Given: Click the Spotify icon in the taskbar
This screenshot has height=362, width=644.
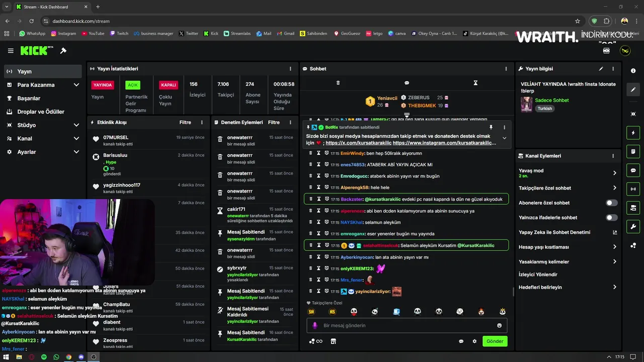Looking at the screenshot, I should click(44, 357).
